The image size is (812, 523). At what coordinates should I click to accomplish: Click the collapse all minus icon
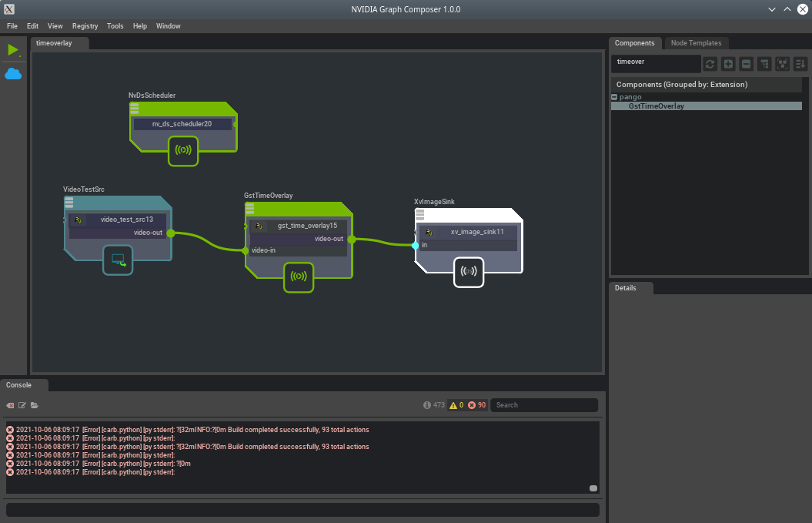pos(746,64)
